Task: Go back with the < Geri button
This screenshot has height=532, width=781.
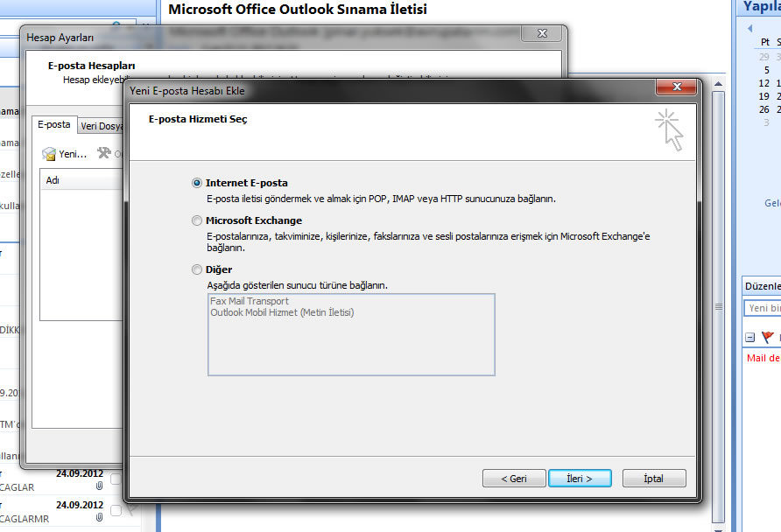Action: coord(513,479)
